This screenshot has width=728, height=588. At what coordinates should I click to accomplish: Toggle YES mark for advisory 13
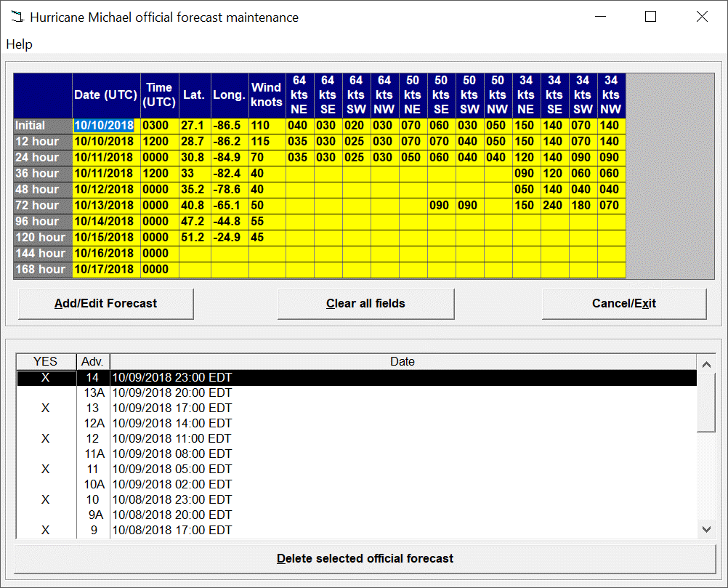pyautogui.click(x=46, y=408)
